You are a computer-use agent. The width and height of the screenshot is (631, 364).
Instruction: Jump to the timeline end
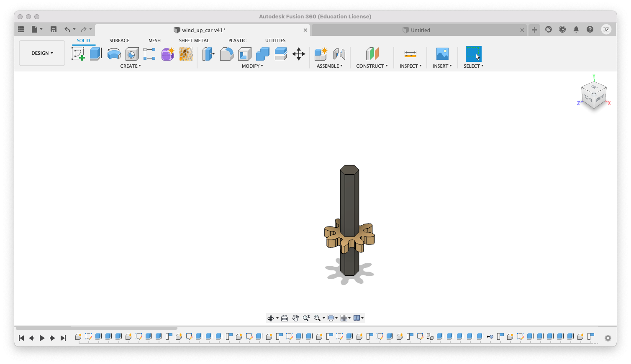pos(63,338)
